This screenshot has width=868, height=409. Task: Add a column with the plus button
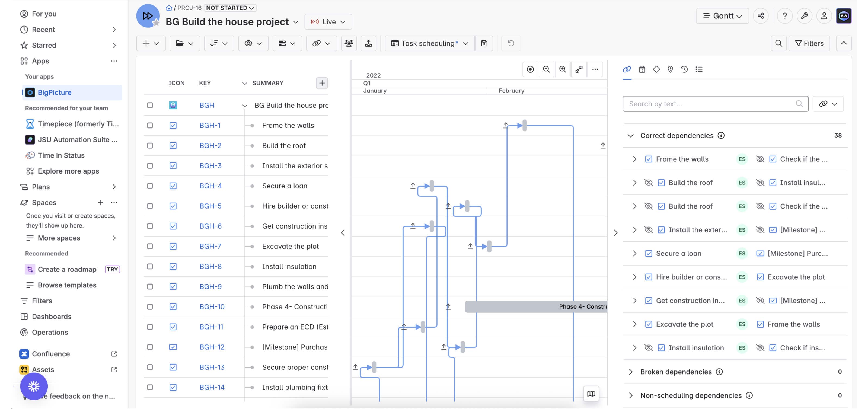click(322, 83)
